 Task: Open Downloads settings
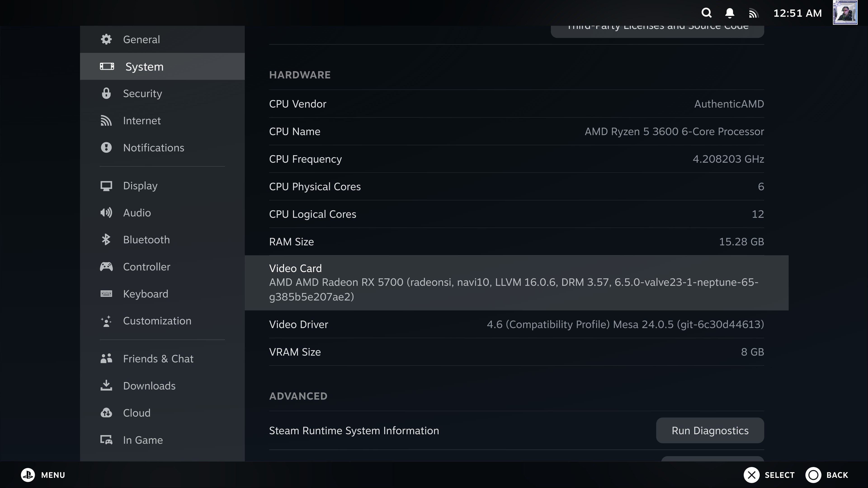(163, 386)
